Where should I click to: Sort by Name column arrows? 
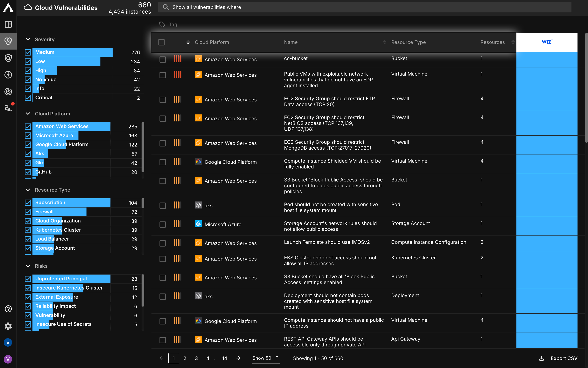384,42
